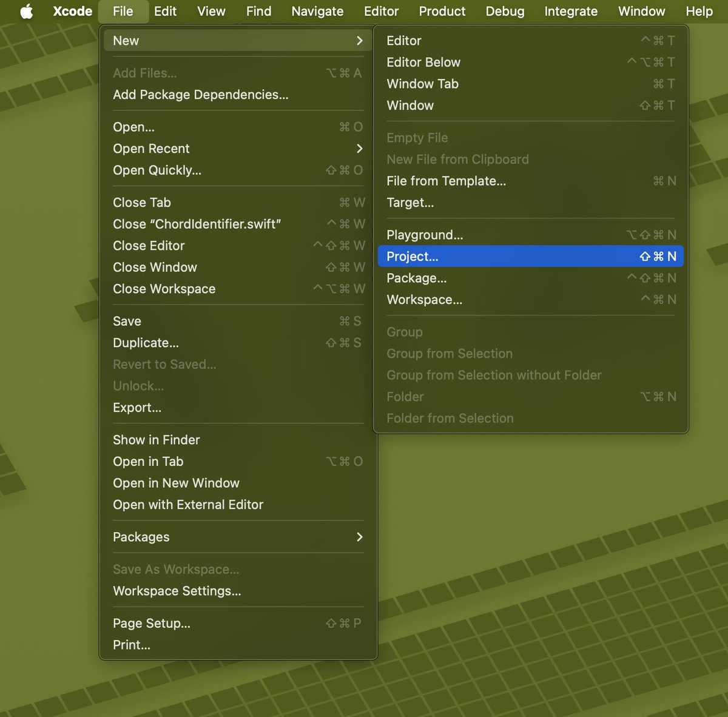Image resolution: width=728 pixels, height=717 pixels.
Task: Choose Close Editor
Action: coord(238,246)
